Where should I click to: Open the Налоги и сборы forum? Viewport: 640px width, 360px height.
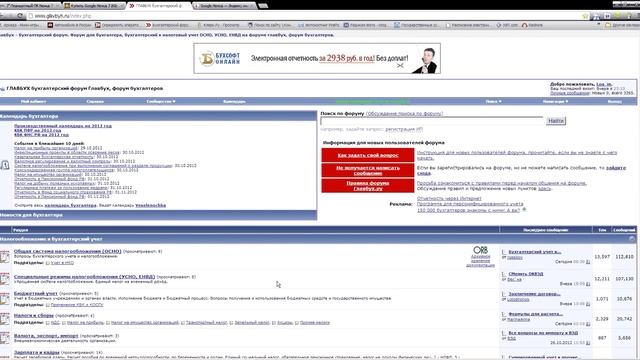point(33,315)
